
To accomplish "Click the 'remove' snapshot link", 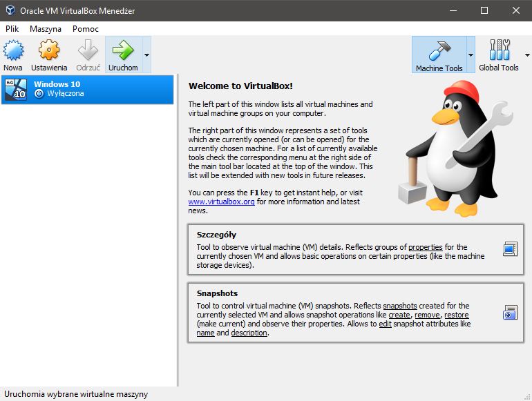I will pyautogui.click(x=427, y=315).
